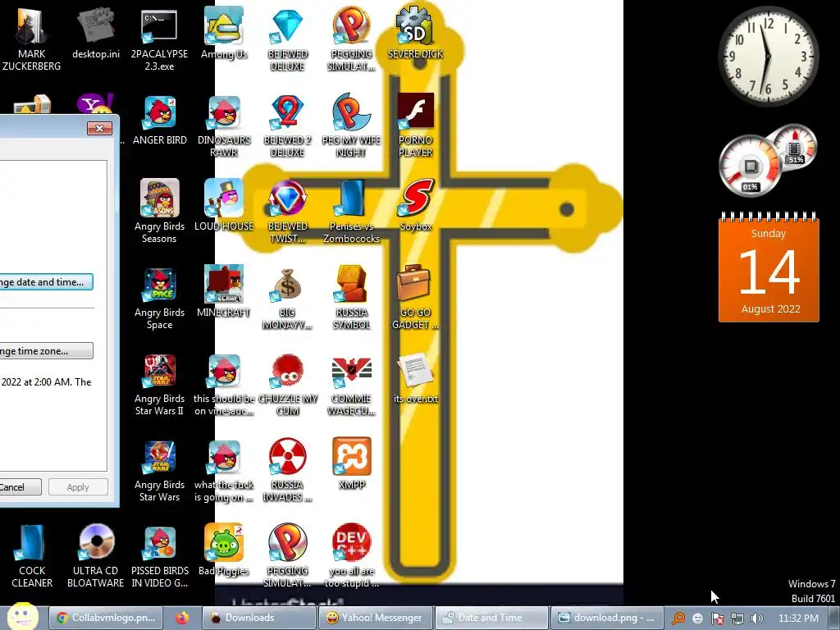Open the Windows Start button
Image resolution: width=840 pixels, height=630 pixels.
22,617
